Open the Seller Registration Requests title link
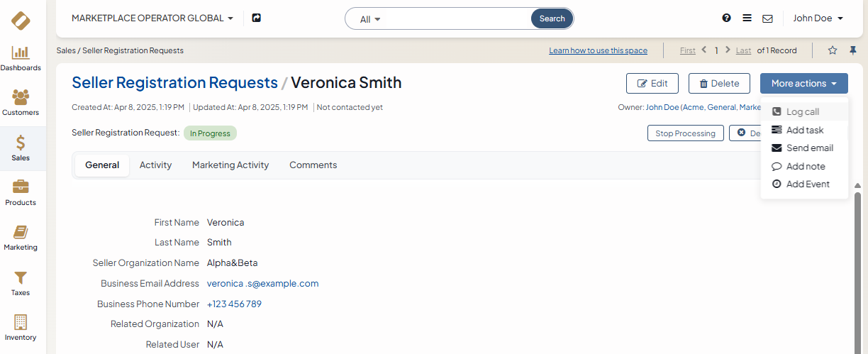The width and height of the screenshot is (868, 354). (174, 82)
